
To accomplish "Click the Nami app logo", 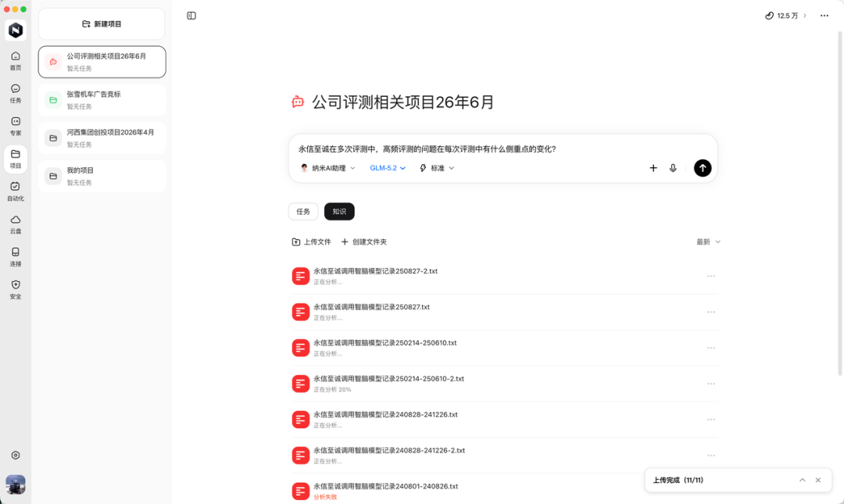I will (16, 30).
